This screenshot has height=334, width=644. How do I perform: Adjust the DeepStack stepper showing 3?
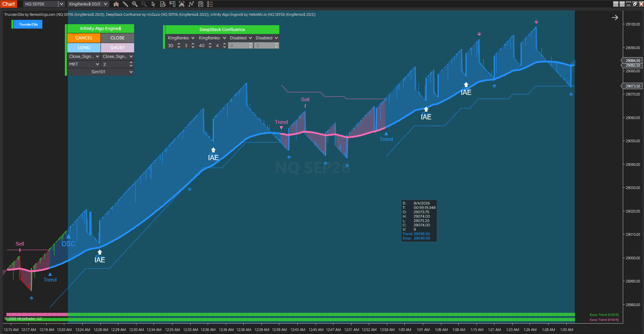point(189,46)
